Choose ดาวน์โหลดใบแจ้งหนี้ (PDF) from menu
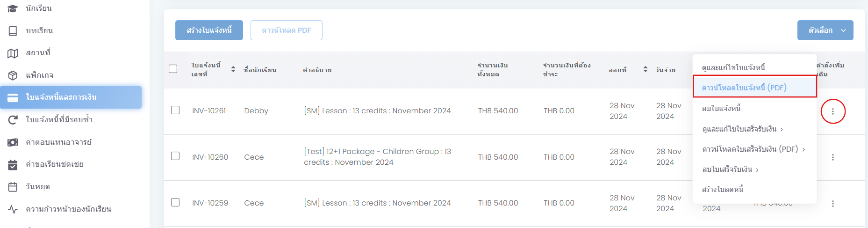Image resolution: width=868 pixels, height=228 pixels. 744,88
